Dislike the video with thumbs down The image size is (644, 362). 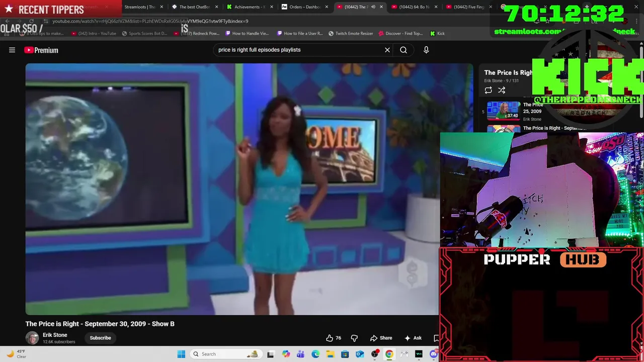354,338
